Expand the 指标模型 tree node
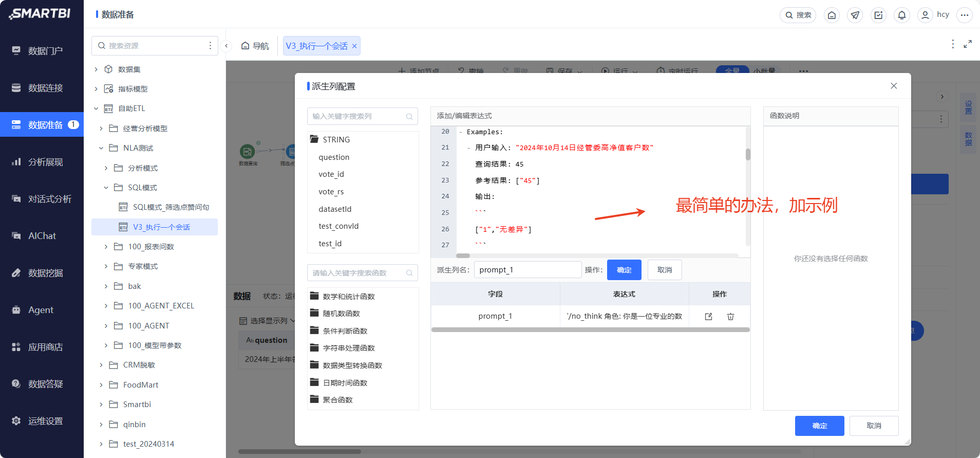 [x=96, y=89]
